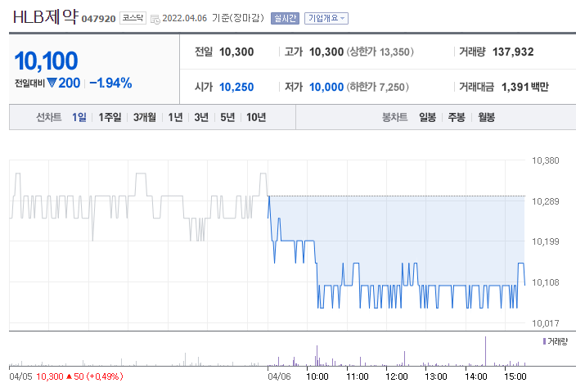
Task: Click the blue down-arrow change icon
Action: [52, 83]
